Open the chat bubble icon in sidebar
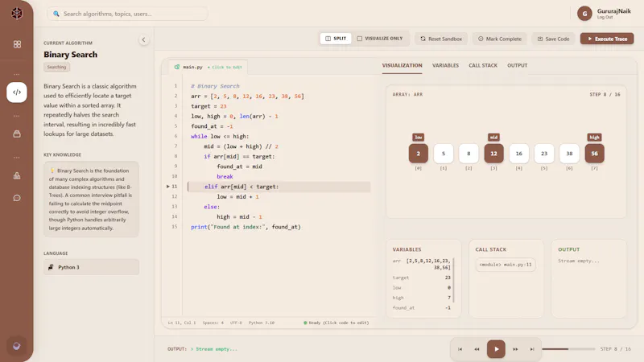Screen dimensions: 644x362 point(17,198)
